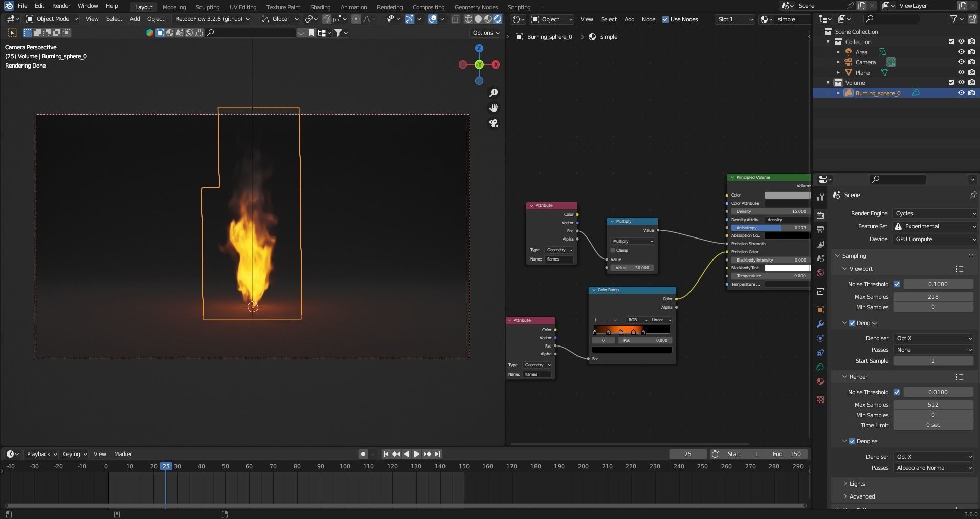Toggle the camera view gizmo icon
The width and height of the screenshot is (980, 519).
(x=494, y=123)
